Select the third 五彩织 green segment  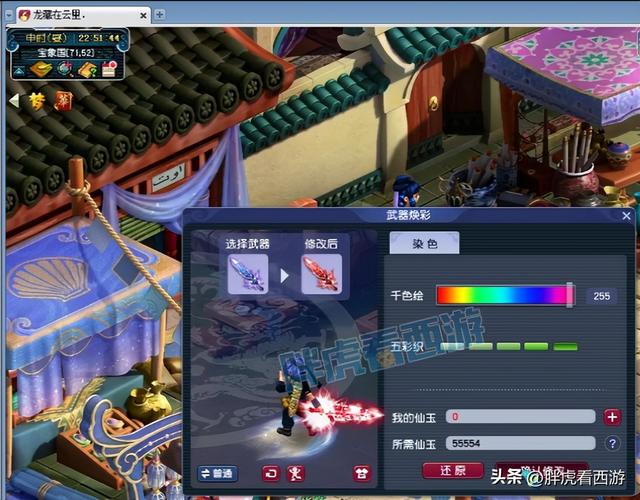(x=508, y=347)
